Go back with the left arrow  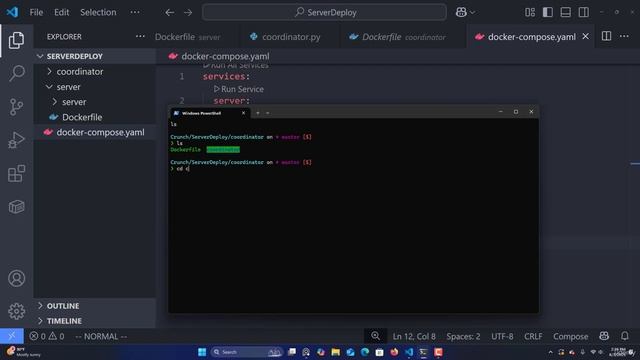[x=170, y=13]
